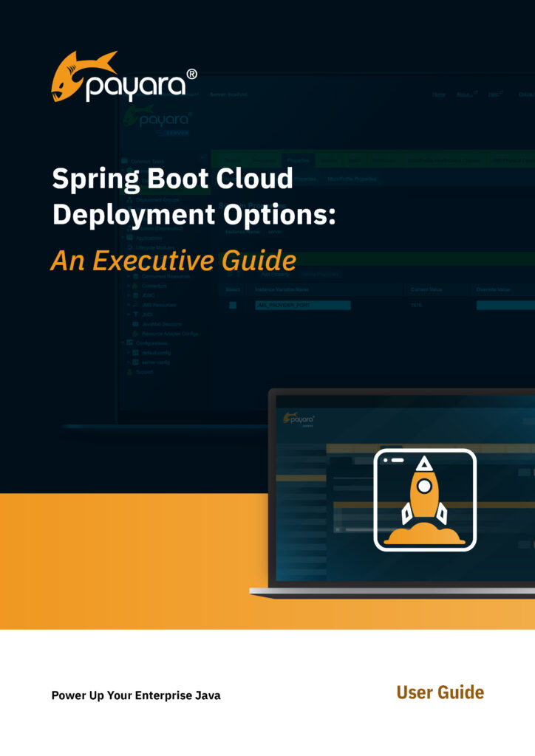Click the faded Payara Server logo in background

[157, 120]
